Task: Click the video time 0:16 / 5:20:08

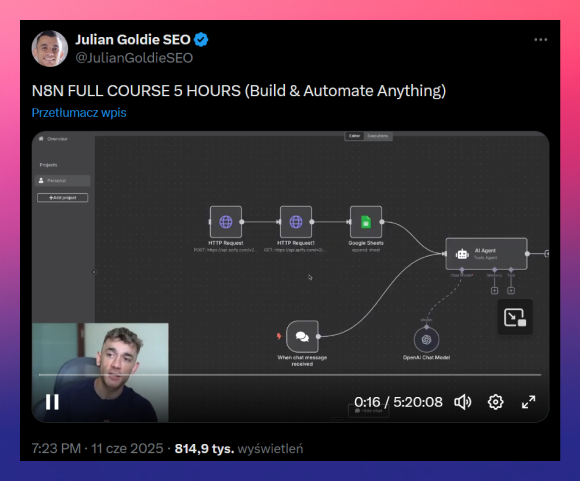Action: (x=398, y=402)
